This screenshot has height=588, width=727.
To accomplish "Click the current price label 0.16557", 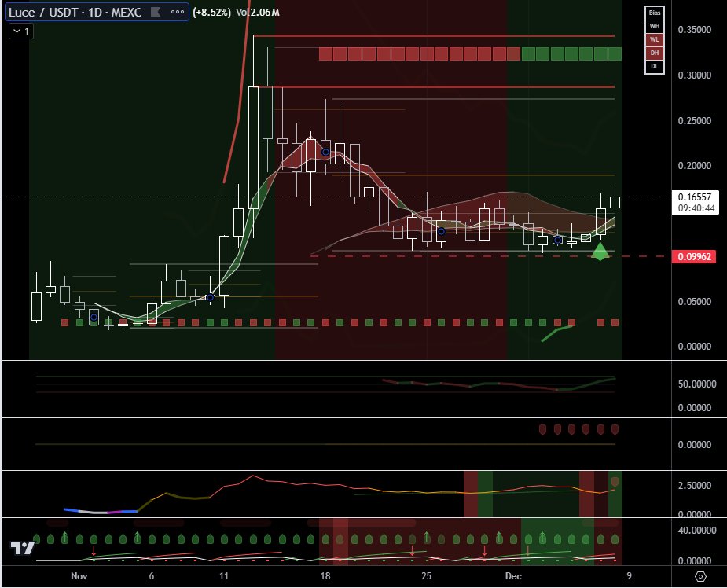I will [695, 197].
